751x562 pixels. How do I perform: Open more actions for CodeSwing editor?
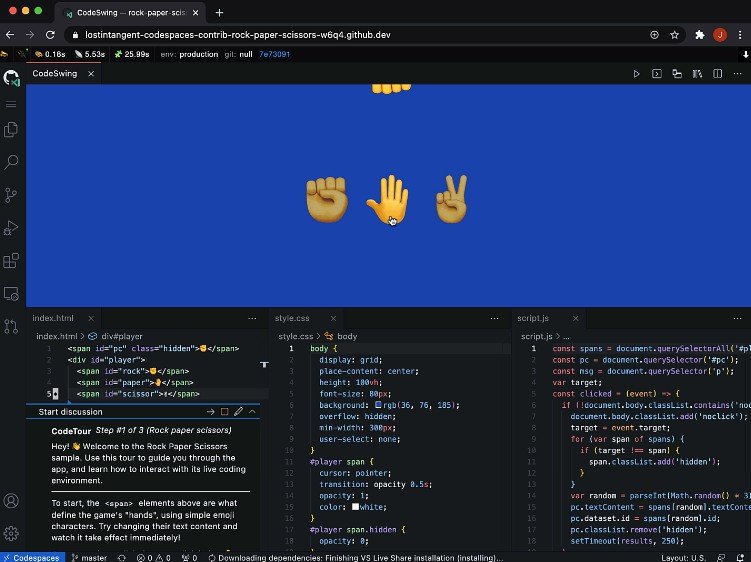[737, 74]
